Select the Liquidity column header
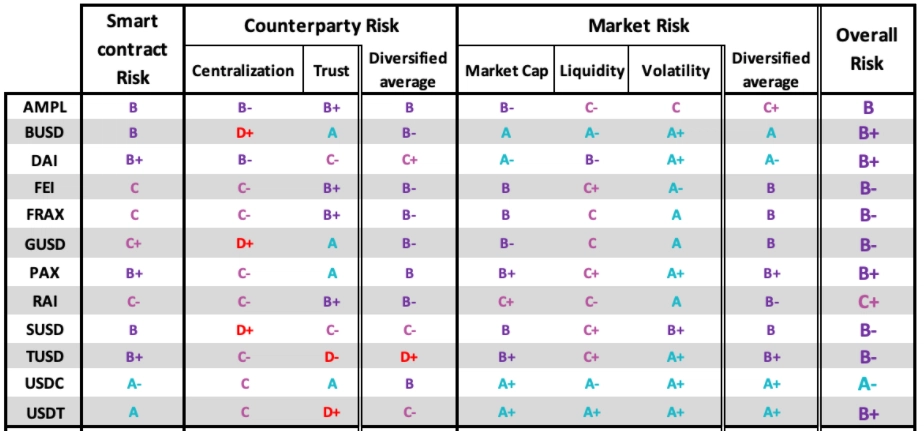 point(592,71)
